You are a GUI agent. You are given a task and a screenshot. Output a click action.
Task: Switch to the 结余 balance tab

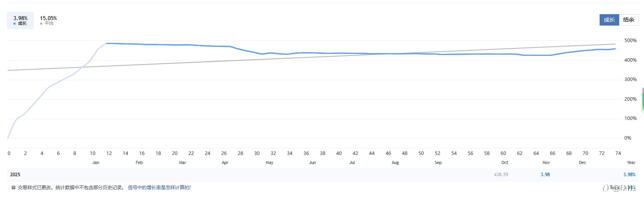pos(628,20)
